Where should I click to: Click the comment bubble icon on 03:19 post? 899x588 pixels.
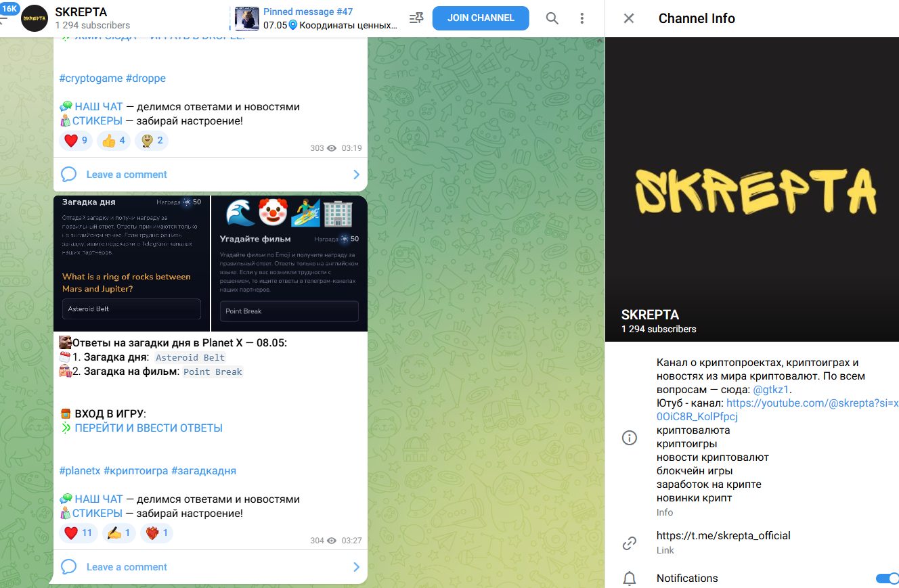68,175
